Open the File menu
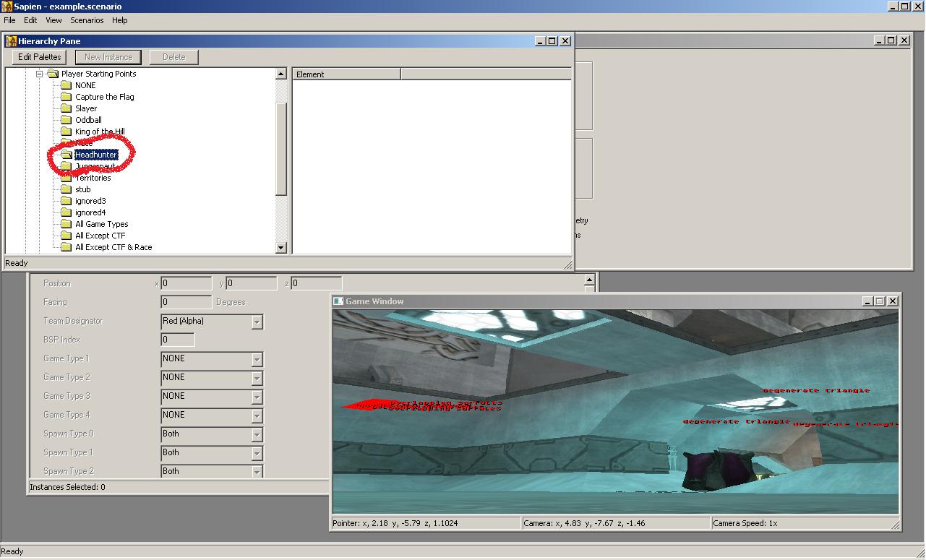The width and height of the screenshot is (926, 560). [x=9, y=20]
